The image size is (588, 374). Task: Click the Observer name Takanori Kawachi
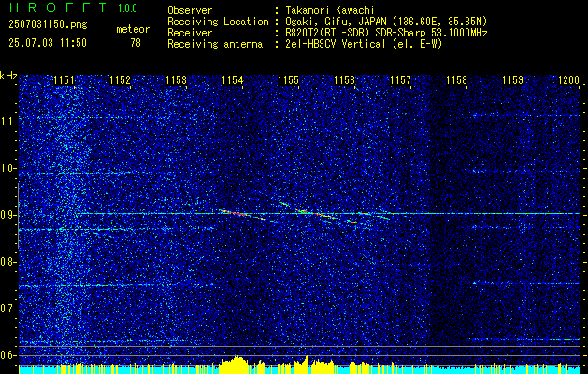tap(329, 11)
